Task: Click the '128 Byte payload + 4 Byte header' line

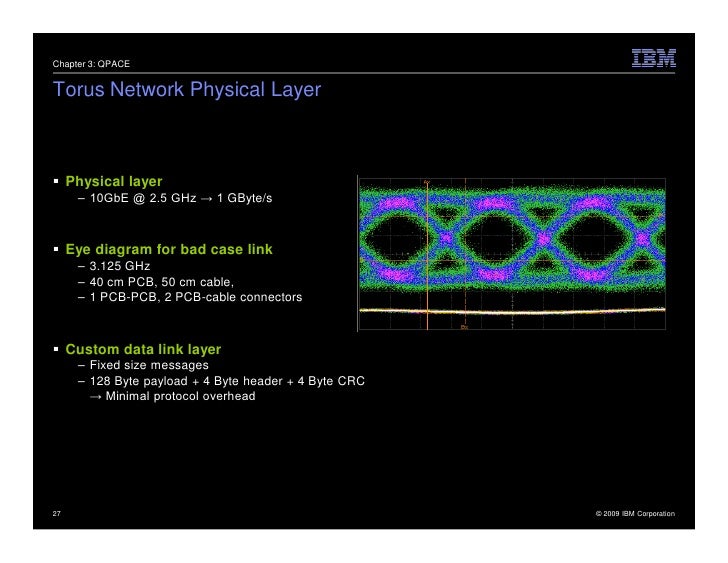Action: 227,381
